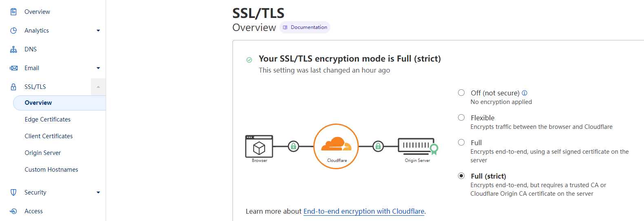Image resolution: width=644 pixels, height=221 pixels.
Task: Open End-to-end encryption with Cloudflare link
Action: (364, 211)
